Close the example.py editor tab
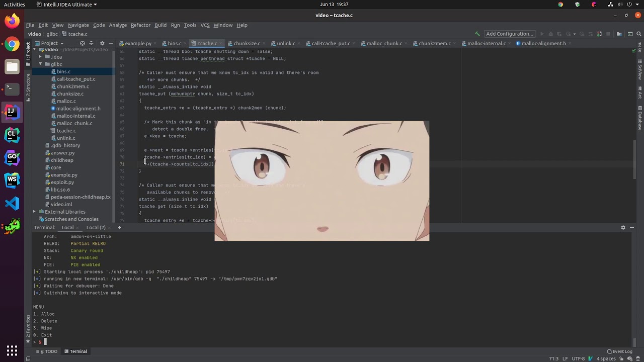644x362 pixels. coord(155,43)
